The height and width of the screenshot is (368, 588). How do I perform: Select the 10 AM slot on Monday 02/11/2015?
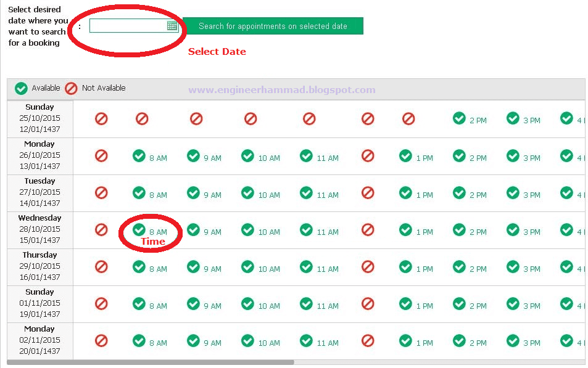[x=247, y=341]
